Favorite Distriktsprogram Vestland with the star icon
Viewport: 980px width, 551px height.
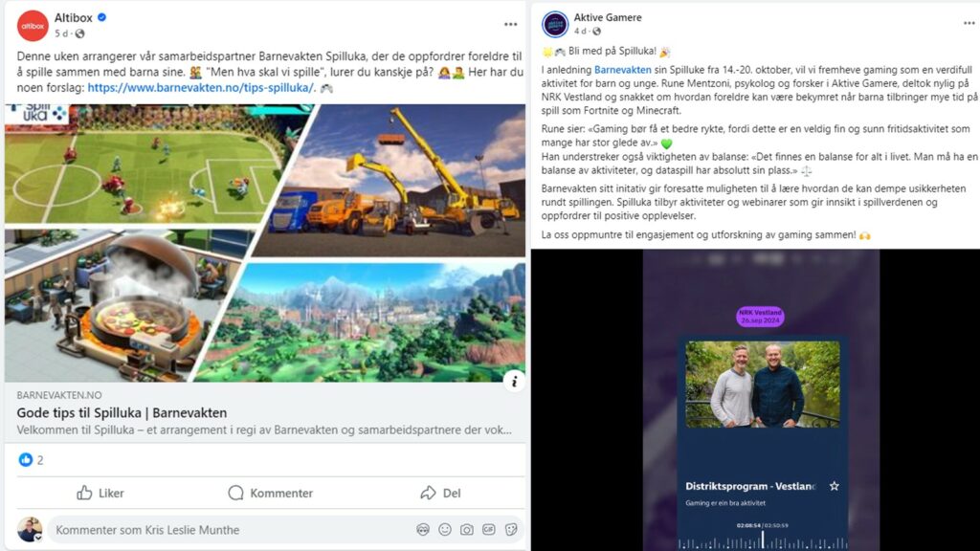pos(835,486)
